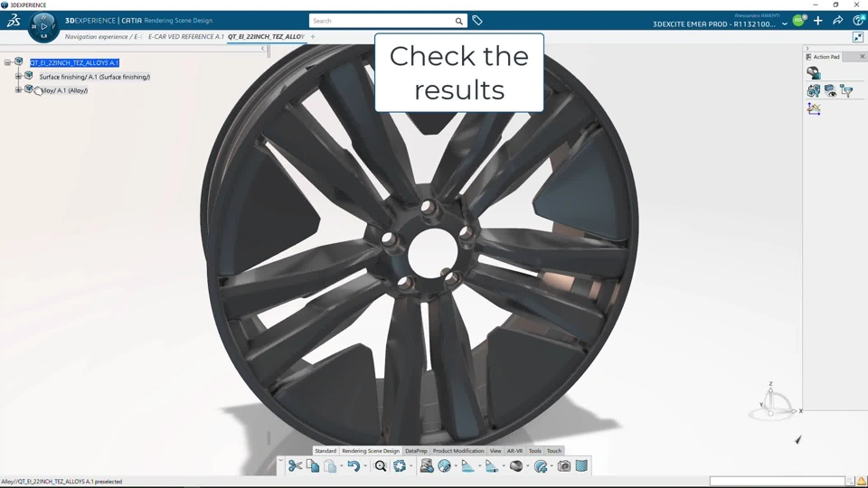Open the Navigation experience tab

pos(103,36)
